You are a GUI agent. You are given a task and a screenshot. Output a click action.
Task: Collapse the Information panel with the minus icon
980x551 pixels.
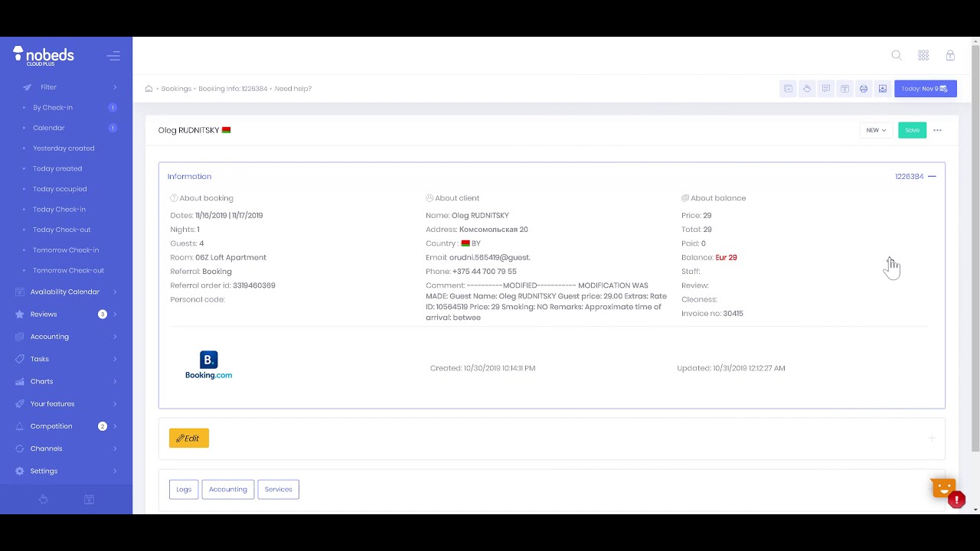pos(932,176)
